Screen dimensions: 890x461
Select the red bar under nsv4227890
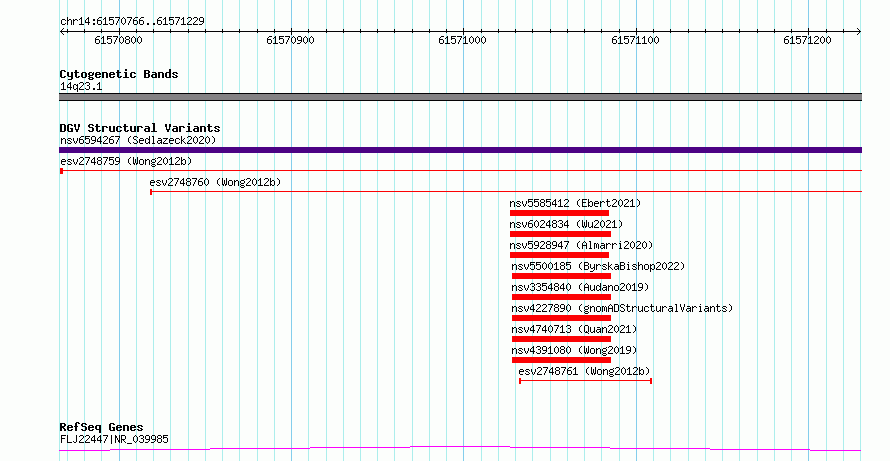(561, 318)
